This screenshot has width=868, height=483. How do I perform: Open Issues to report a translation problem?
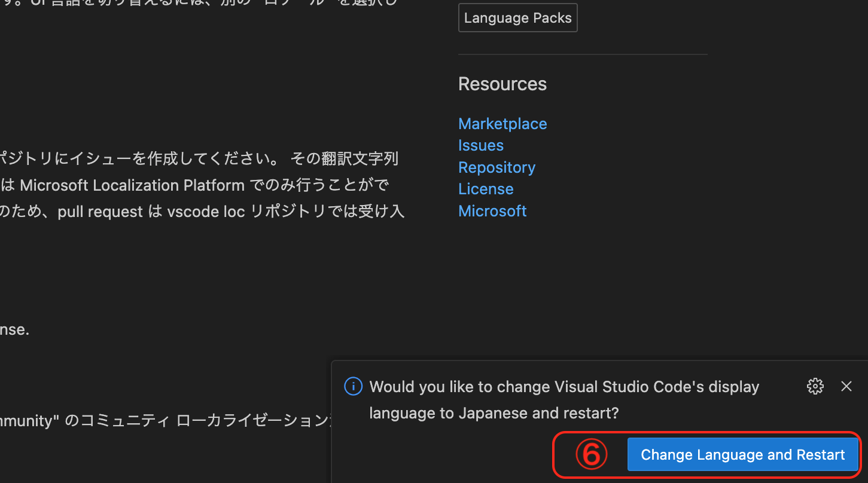480,145
